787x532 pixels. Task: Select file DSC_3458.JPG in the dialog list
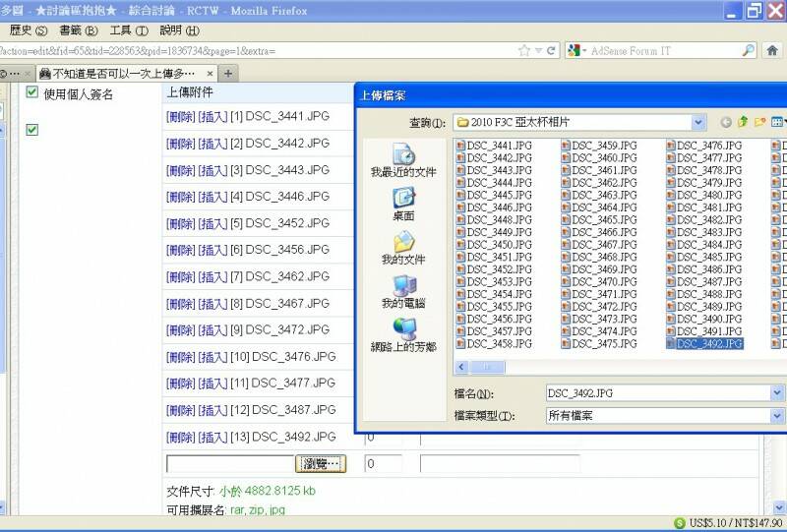(494, 344)
